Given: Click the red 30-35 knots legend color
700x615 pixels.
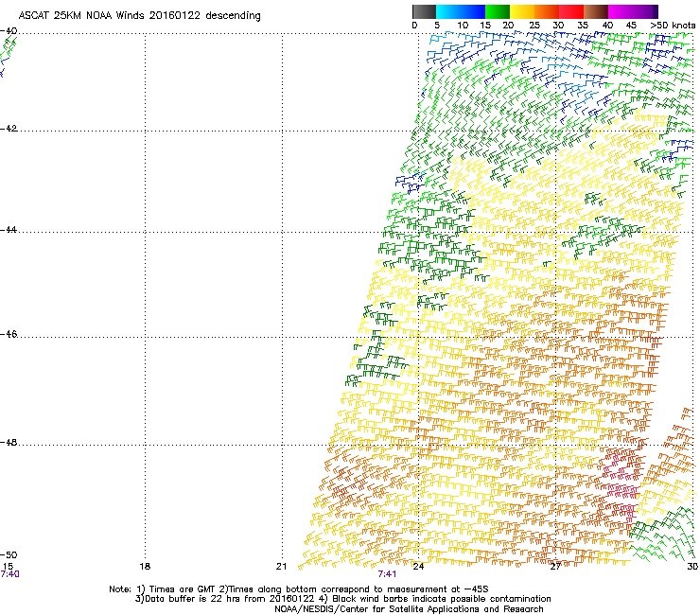Looking at the screenshot, I should point(571,11).
